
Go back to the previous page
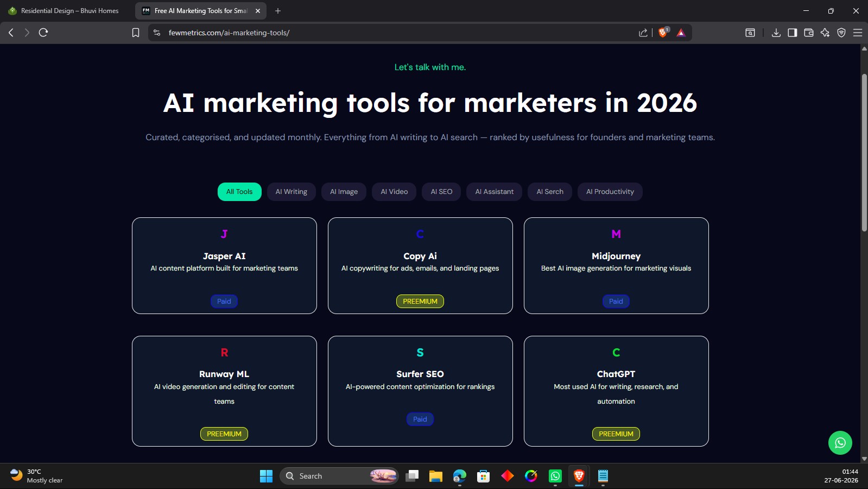tap(11, 33)
